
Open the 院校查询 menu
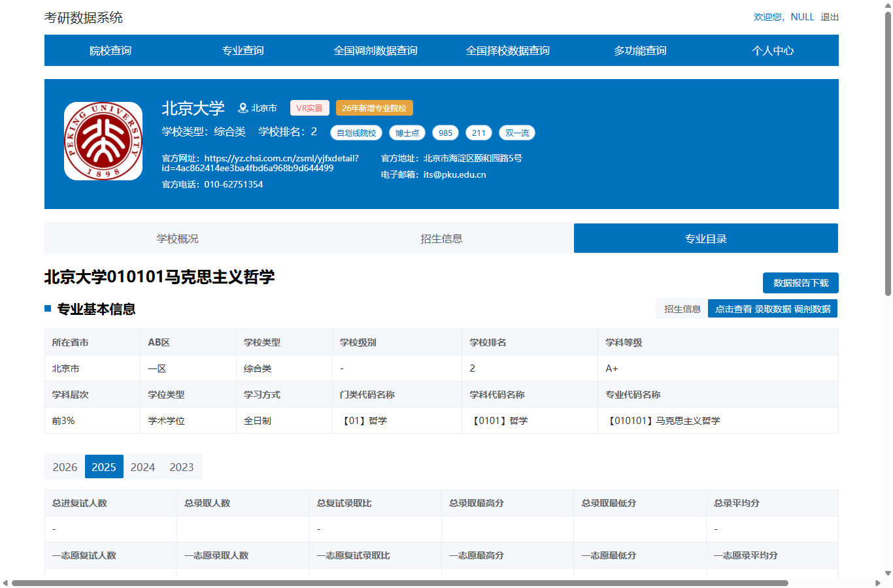click(110, 50)
